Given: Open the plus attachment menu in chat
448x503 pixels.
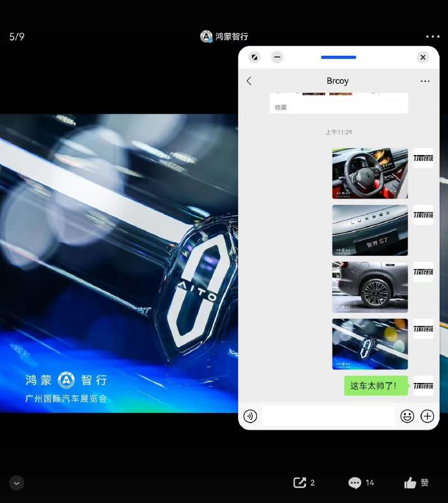Looking at the screenshot, I should 427,416.
